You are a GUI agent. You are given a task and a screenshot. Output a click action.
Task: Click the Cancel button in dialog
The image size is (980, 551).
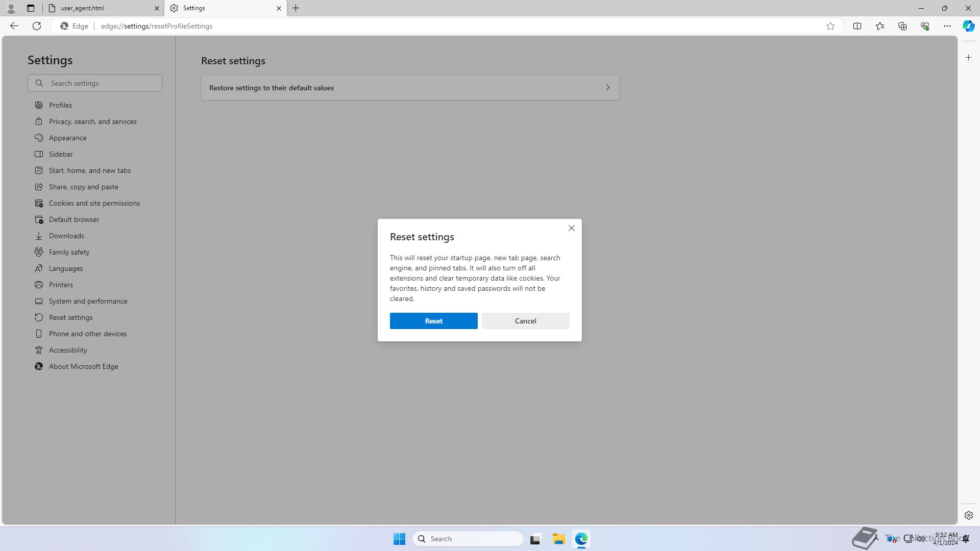click(x=526, y=320)
